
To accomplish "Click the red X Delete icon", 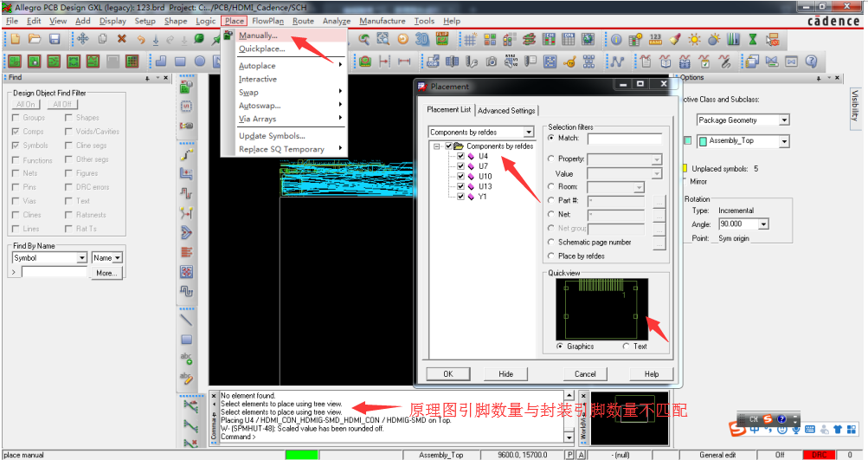I will pos(122,39).
